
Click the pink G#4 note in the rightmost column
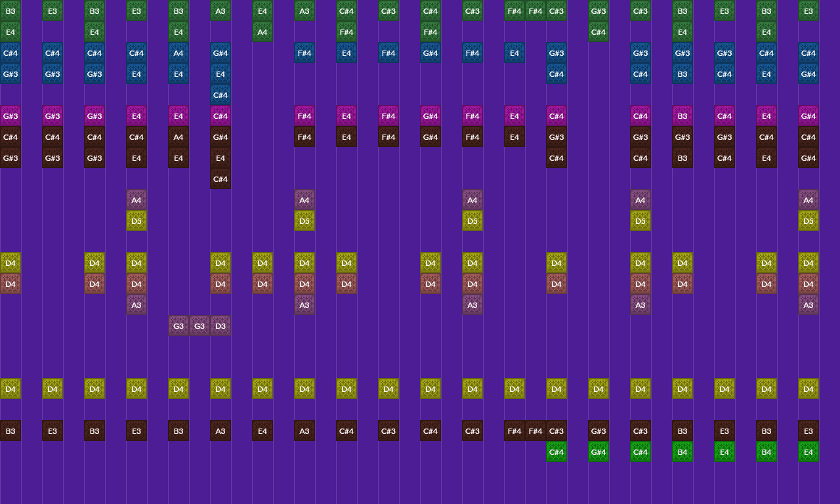click(x=808, y=116)
